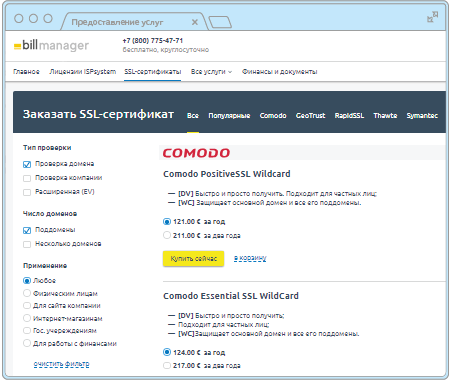
Task: Uncheck Проверка домена checkbox
Action: (27, 164)
